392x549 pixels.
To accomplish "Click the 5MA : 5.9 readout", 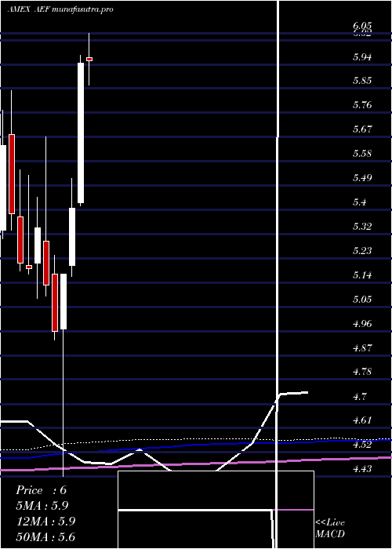I will coord(42,506).
